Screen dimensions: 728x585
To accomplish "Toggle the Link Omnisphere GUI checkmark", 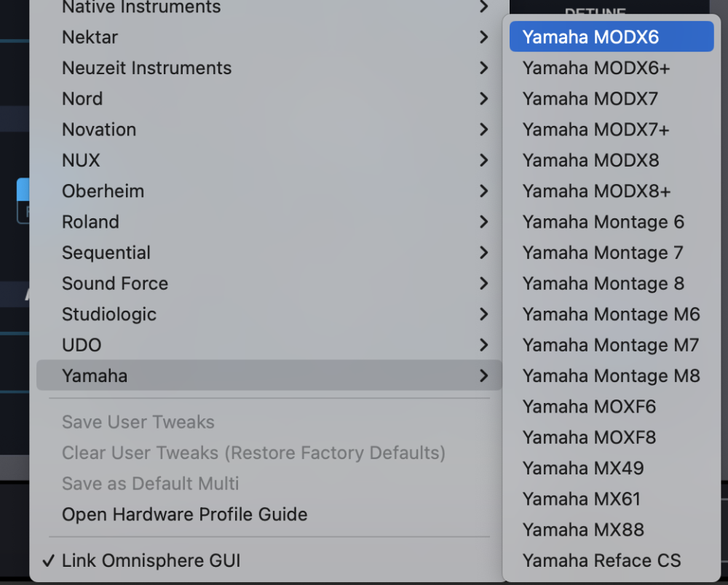I will (x=48, y=561).
